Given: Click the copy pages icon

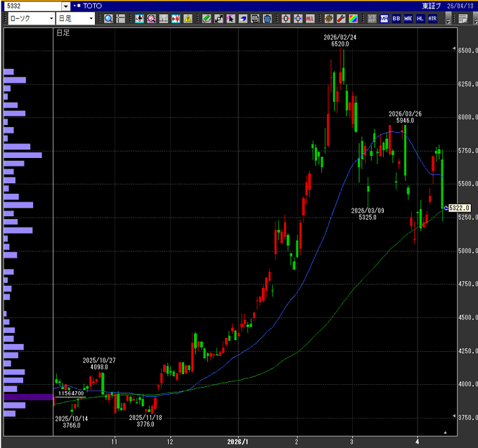Looking at the screenshot, I should click(x=255, y=18).
